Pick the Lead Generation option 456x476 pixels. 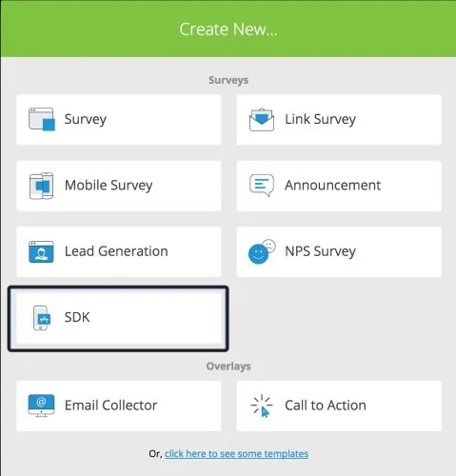[119, 251]
